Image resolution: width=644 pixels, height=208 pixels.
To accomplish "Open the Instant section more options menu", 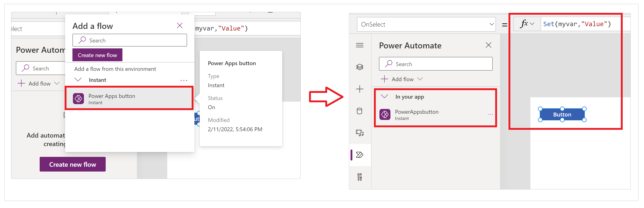I will [x=184, y=80].
